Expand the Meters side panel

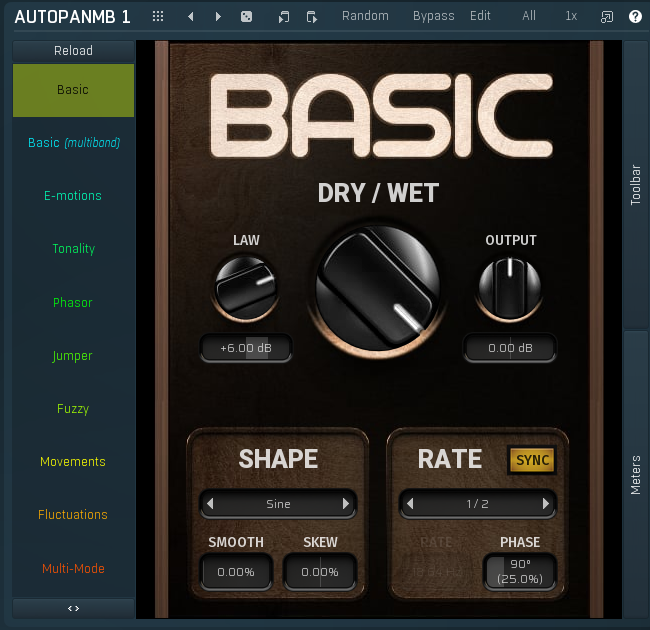pyautogui.click(x=636, y=475)
